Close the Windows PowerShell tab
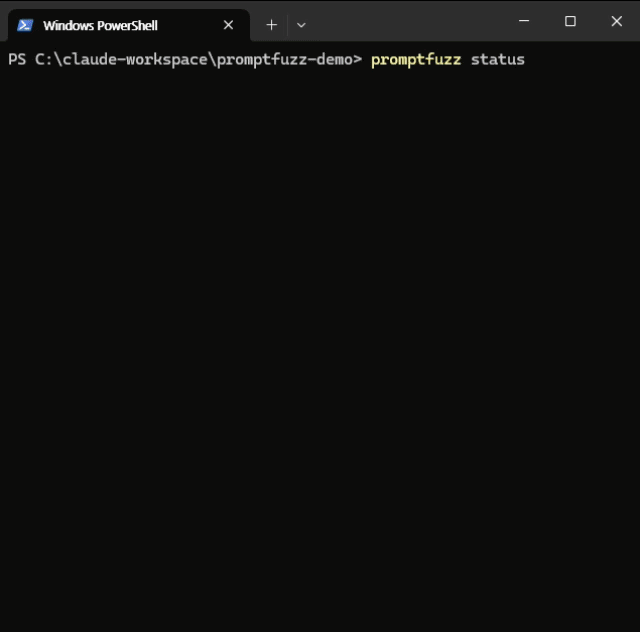 [229, 25]
